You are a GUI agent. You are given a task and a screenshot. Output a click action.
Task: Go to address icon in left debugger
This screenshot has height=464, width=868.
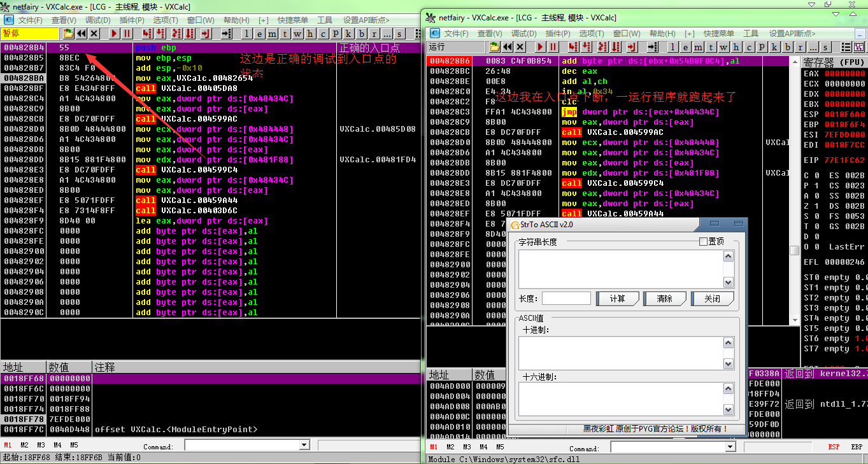coord(227,34)
